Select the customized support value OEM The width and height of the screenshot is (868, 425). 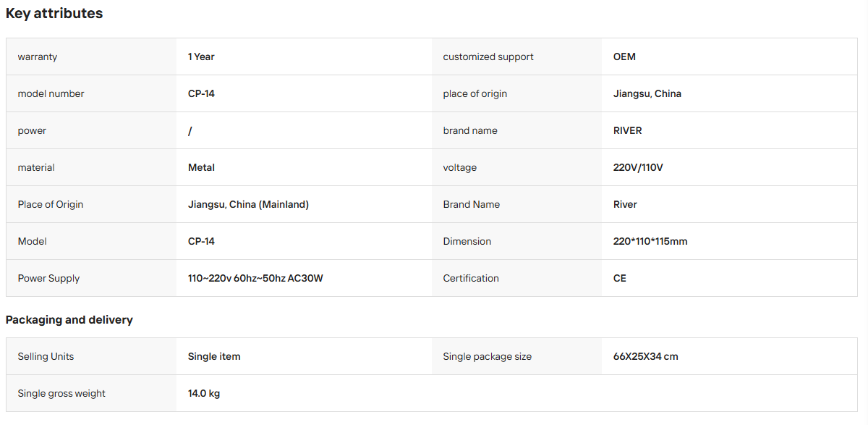click(624, 56)
